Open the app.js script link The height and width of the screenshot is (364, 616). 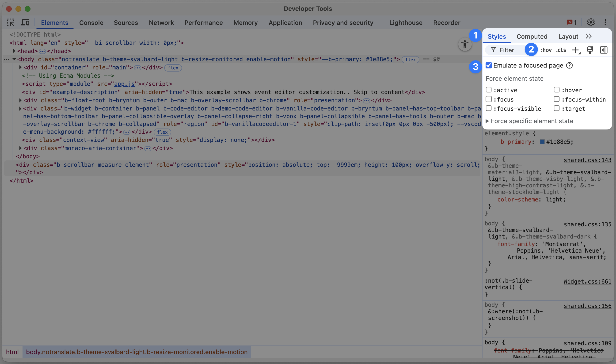pos(124,84)
